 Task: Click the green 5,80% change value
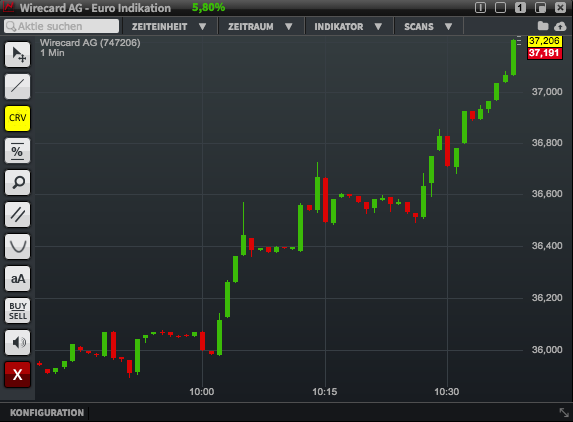(209, 7)
